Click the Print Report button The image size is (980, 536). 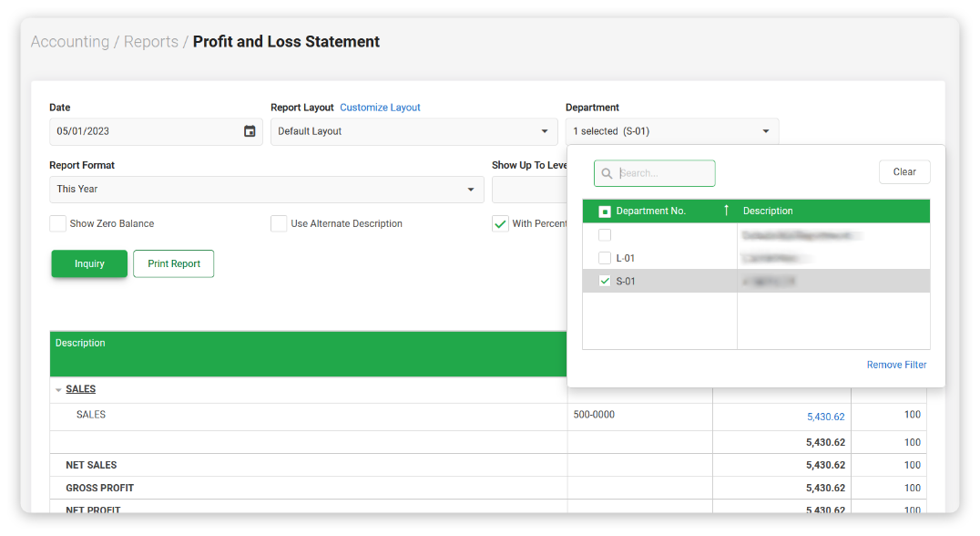point(173,263)
